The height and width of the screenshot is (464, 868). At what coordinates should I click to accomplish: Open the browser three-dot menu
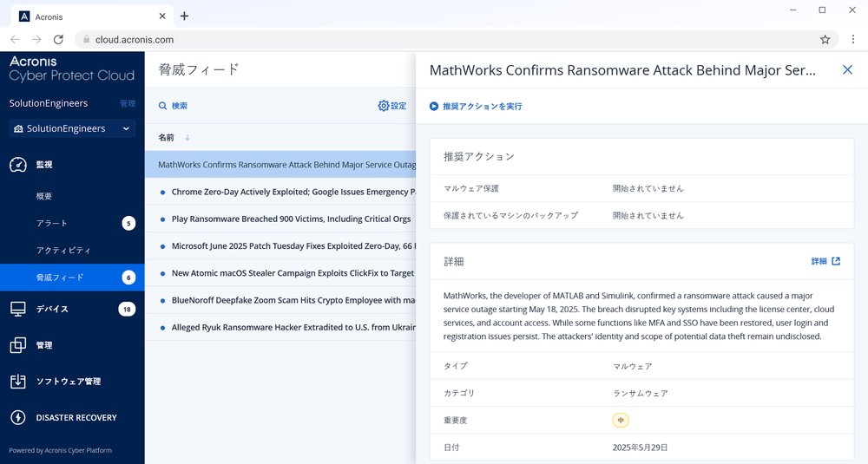(x=853, y=39)
